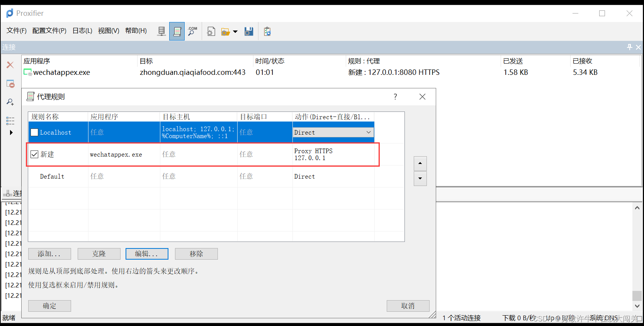Uncheck the 新建 rule checkbox

pos(34,154)
